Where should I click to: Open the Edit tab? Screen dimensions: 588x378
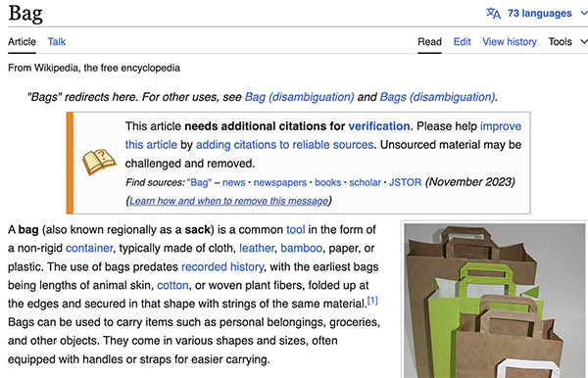[462, 41]
